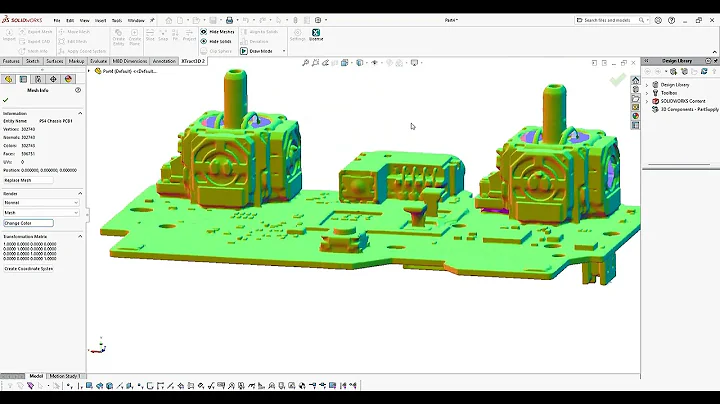Image resolution: width=720 pixels, height=404 pixels.
Task: Open the Tools menu
Action: pyautogui.click(x=117, y=21)
